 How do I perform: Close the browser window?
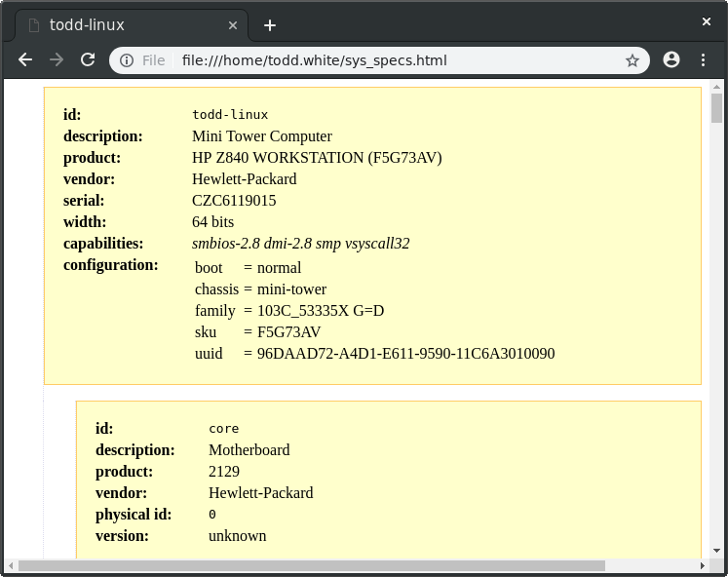click(x=707, y=21)
